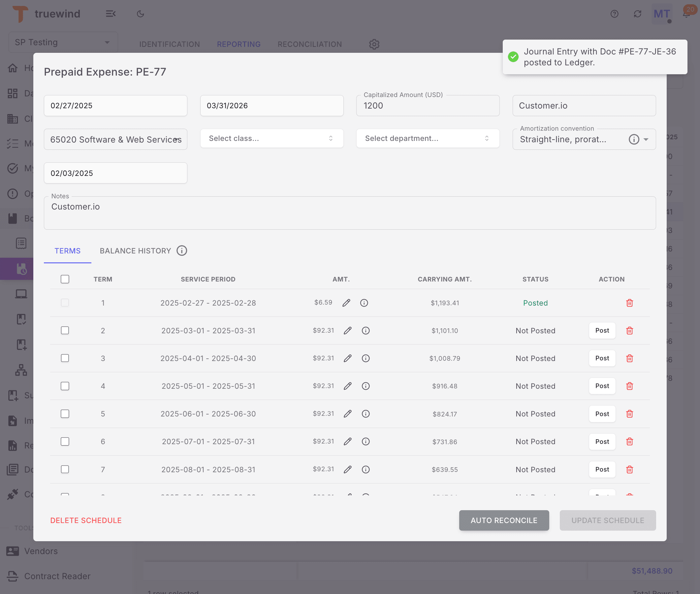Open the help question mark icon

click(615, 14)
